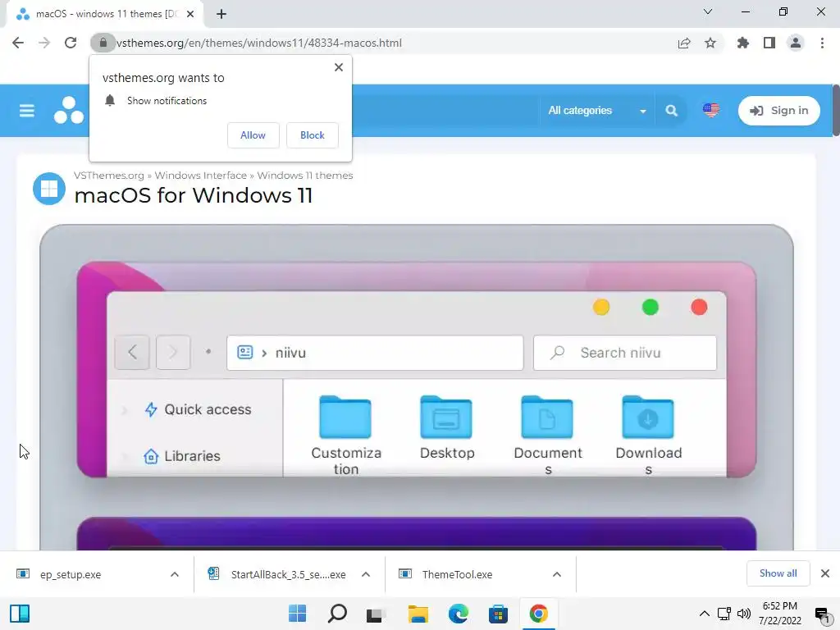This screenshot has width=840, height=630.
Task: Open the Windows 11 themes breadcrumb
Action: [x=305, y=176]
